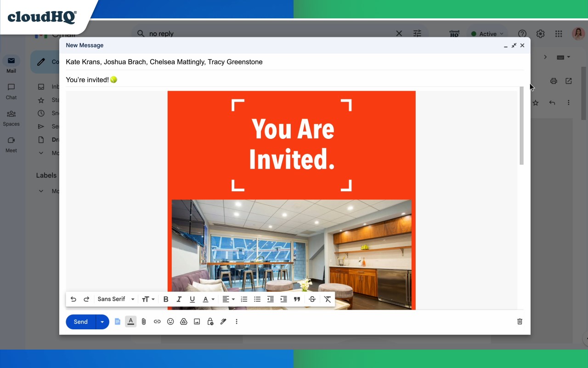Screen dimensions: 588x368
Task: Decrease the indent level
Action: [x=271, y=299]
